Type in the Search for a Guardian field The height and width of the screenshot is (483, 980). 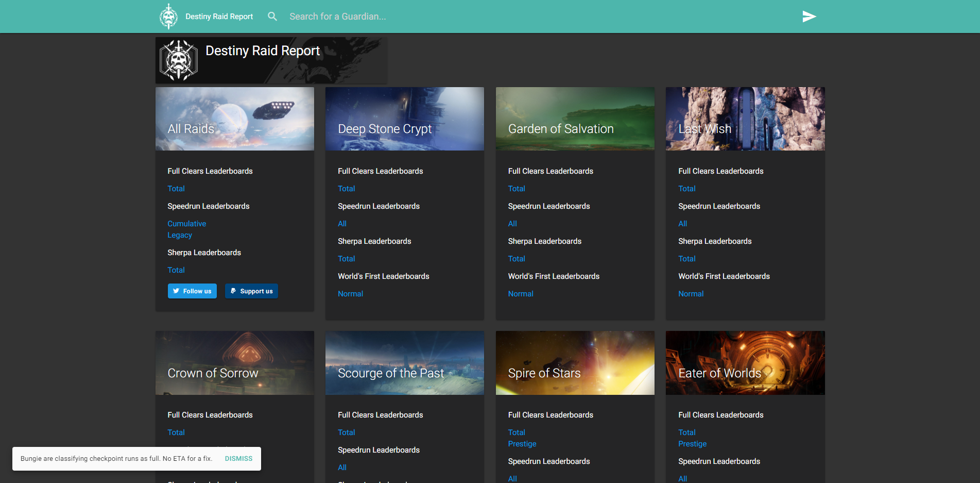[463, 16]
